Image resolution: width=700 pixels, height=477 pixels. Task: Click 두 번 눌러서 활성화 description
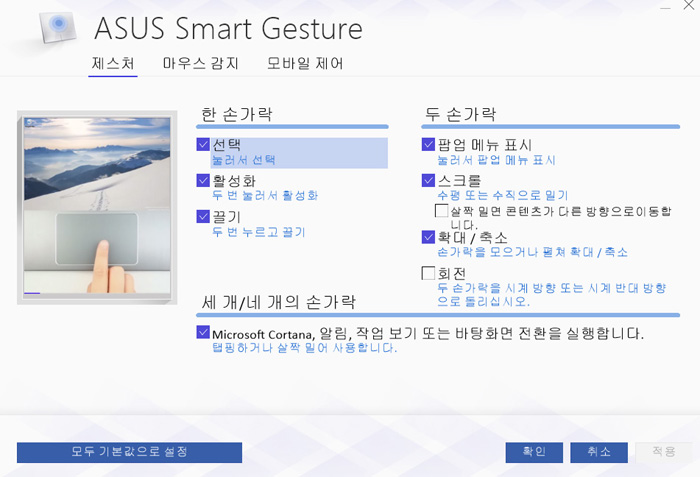coord(265,196)
